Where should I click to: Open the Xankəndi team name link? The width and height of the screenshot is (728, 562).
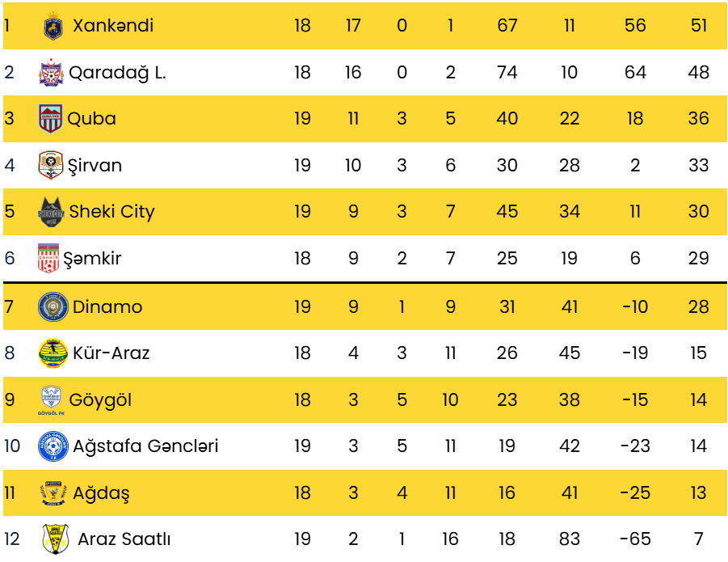click(113, 26)
